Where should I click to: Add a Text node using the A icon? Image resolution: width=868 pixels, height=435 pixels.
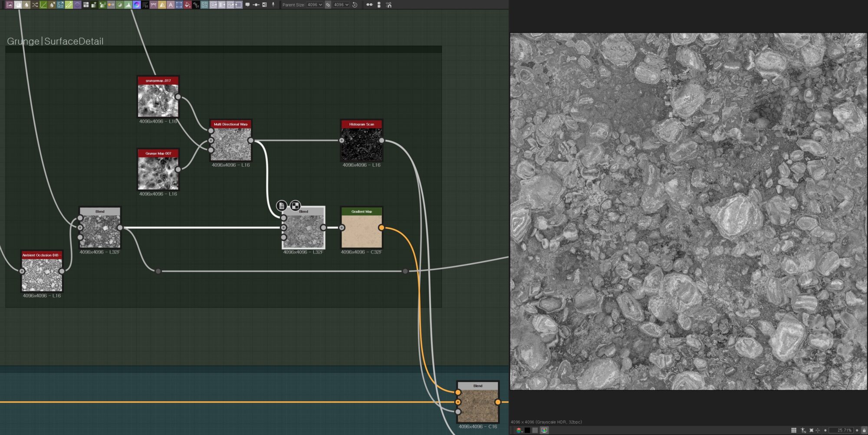170,5
